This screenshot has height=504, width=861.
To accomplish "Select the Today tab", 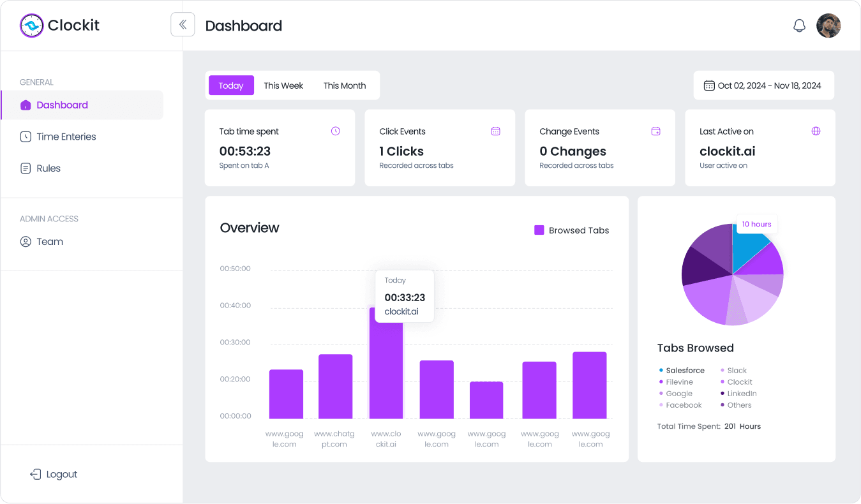I will click(x=231, y=85).
